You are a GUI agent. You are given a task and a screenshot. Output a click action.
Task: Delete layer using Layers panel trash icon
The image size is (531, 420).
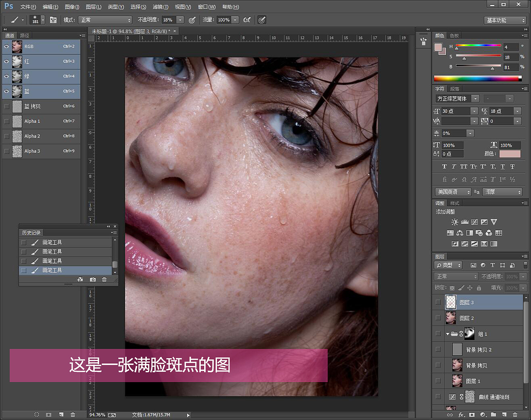click(515, 414)
